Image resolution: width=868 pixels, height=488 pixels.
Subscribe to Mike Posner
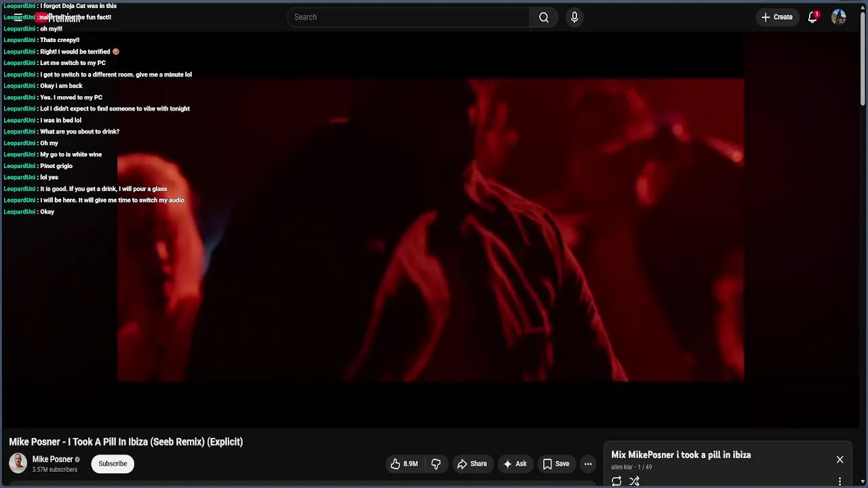coord(113,464)
